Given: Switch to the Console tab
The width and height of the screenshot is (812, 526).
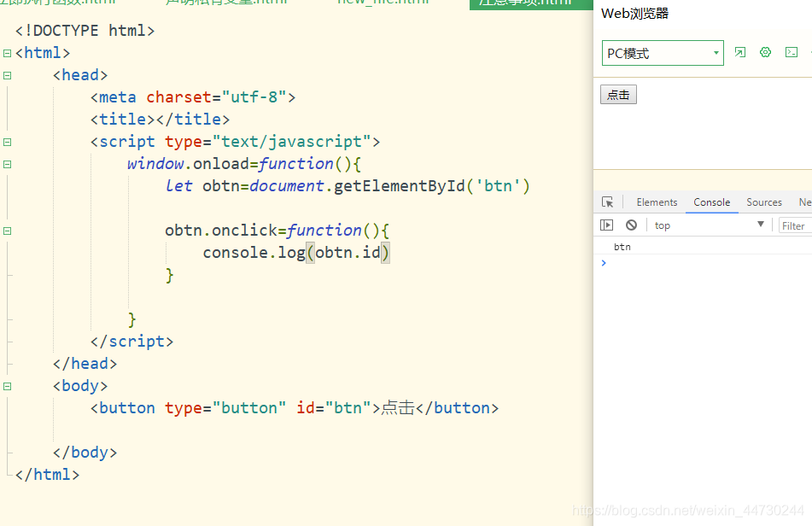Looking at the screenshot, I should (712, 202).
